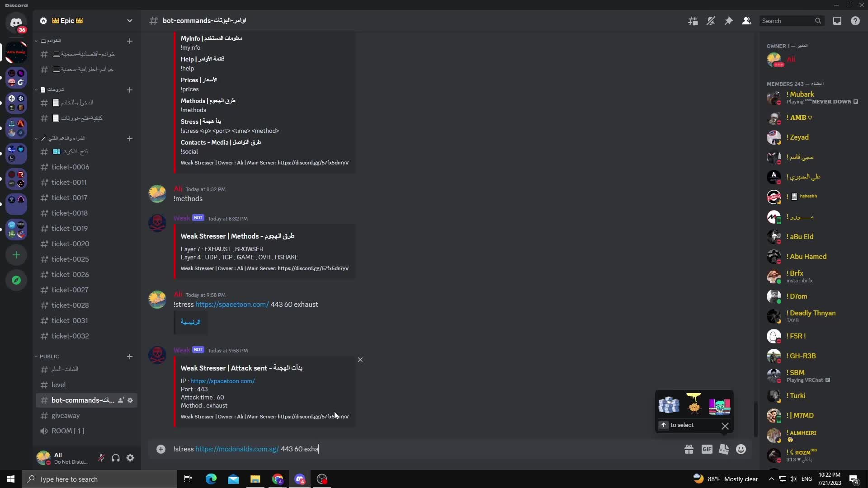This screenshot has width=868, height=488.
Task: Open pinned messages
Action: tap(729, 21)
